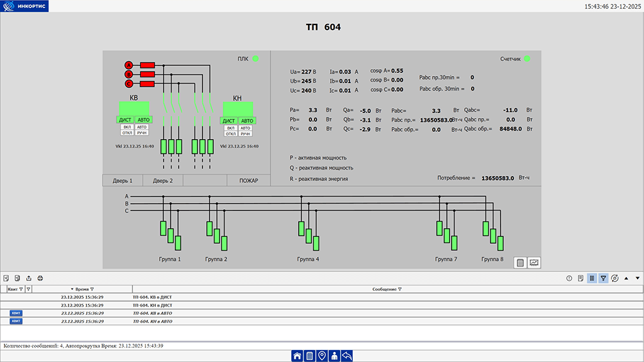Open the Время column filter dropdown

pos(92,289)
